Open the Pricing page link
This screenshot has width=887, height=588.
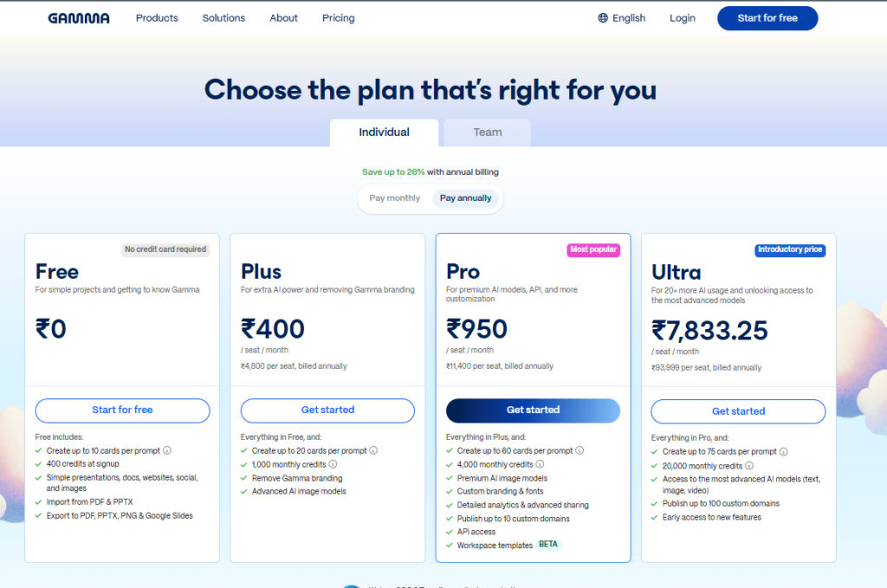coord(339,18)
